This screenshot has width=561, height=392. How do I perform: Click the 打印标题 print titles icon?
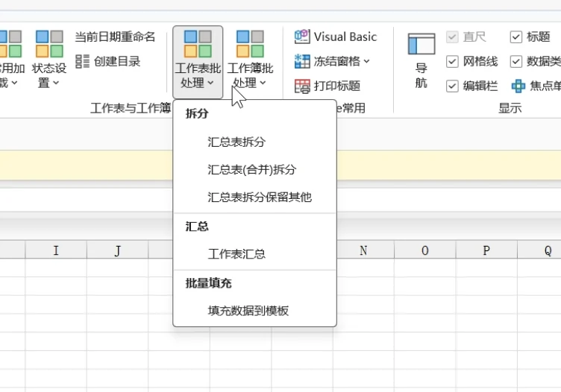click(302, 86)
